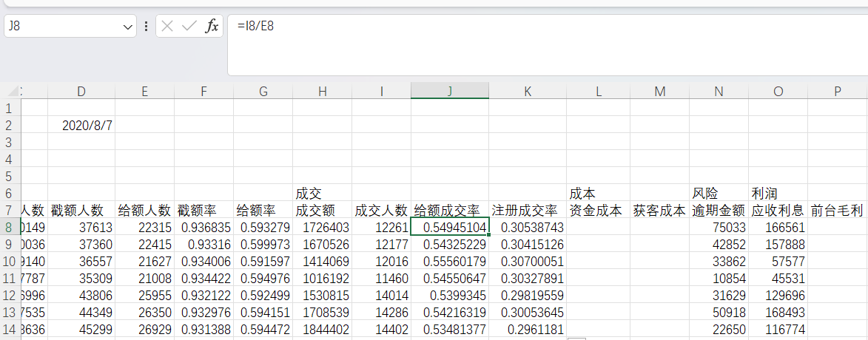Select the column J header
Screen dimensions: 868x340
(x=450, y=92)
